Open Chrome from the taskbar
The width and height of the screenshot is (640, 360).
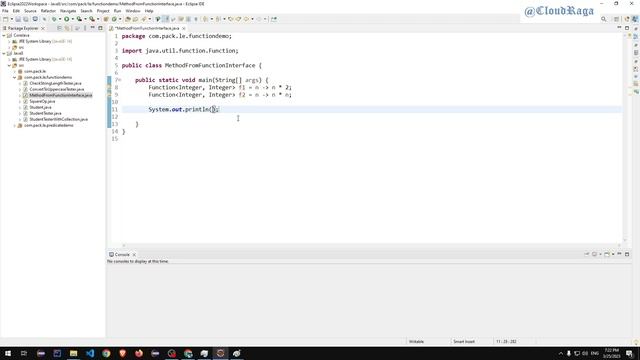pos(106,353)
